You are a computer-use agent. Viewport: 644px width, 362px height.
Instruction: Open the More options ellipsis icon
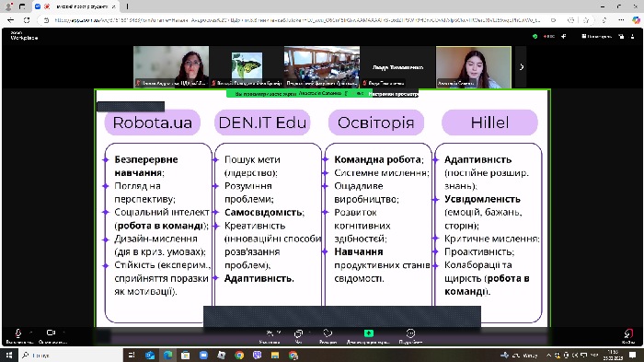[410, 333]
